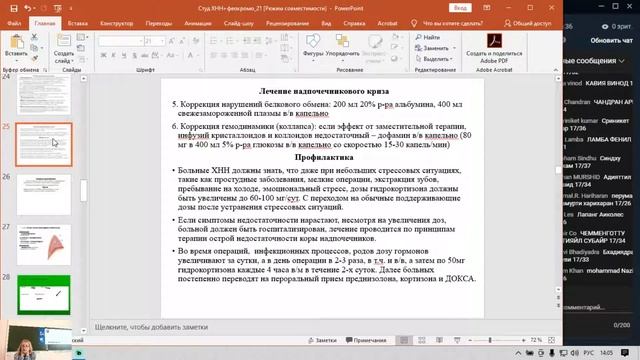640x360 pixels.
Task: Click the Start from beginning slideshow icon in title bar
Action: pos(58,8)
